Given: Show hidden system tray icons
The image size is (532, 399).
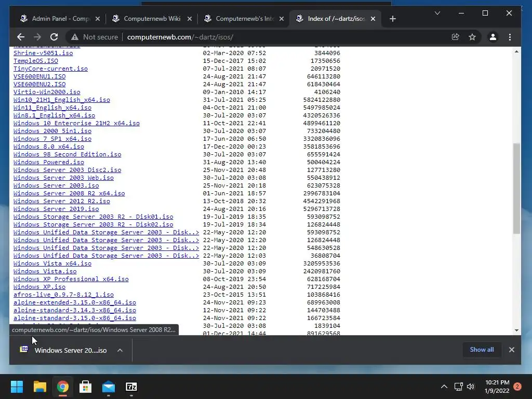Looking at the screenshot, I should click(x=444, y=387).
